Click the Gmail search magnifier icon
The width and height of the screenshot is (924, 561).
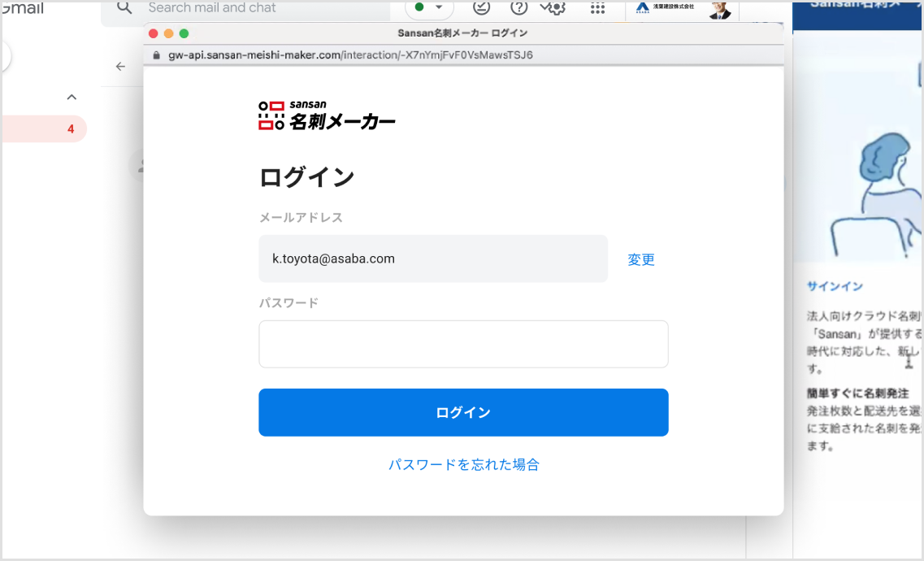tap(124, 7)
